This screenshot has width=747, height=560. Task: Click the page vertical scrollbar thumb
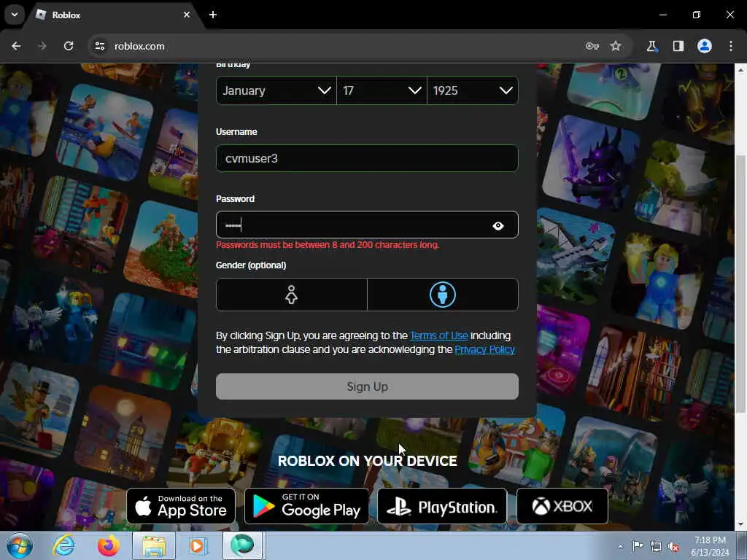point(740,284)
